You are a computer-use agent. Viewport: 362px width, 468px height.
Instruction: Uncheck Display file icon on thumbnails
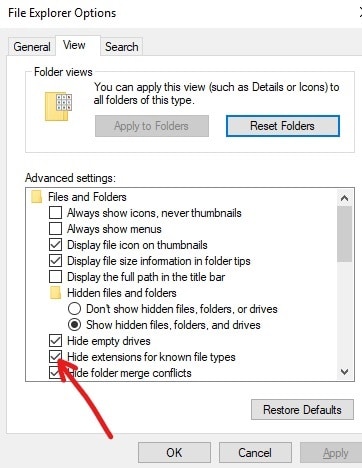[55, 245]
